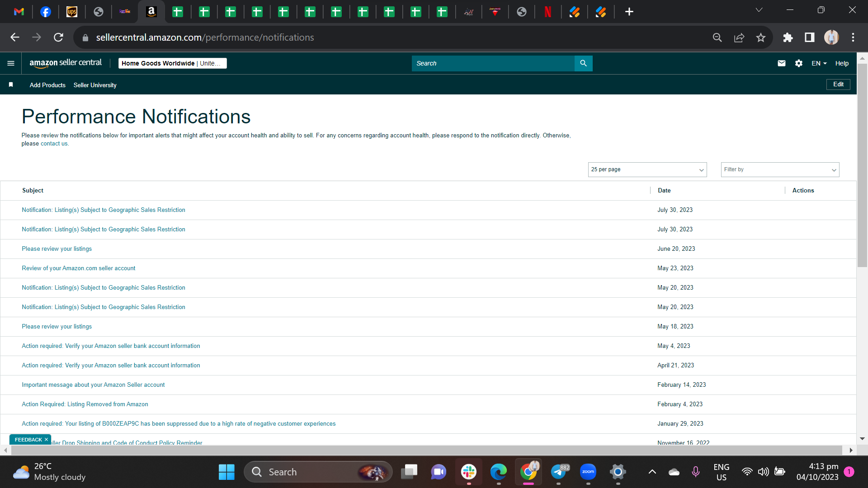This screenshot has width=868, height=488.
Task: Reload the current page
Action: coord(58,38)
